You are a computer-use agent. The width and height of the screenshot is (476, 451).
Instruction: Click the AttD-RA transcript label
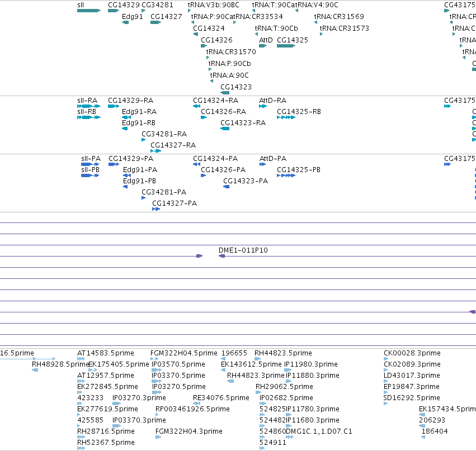pos(272,101)
